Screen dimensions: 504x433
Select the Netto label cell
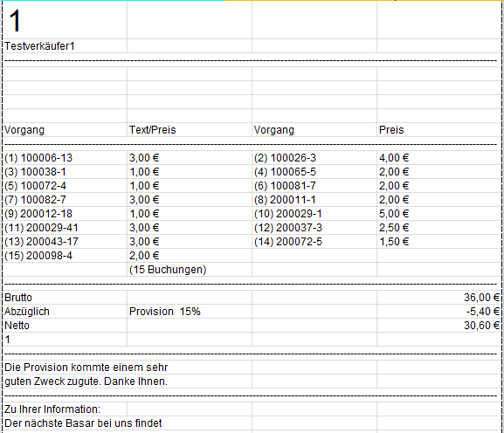pos(65,326)
